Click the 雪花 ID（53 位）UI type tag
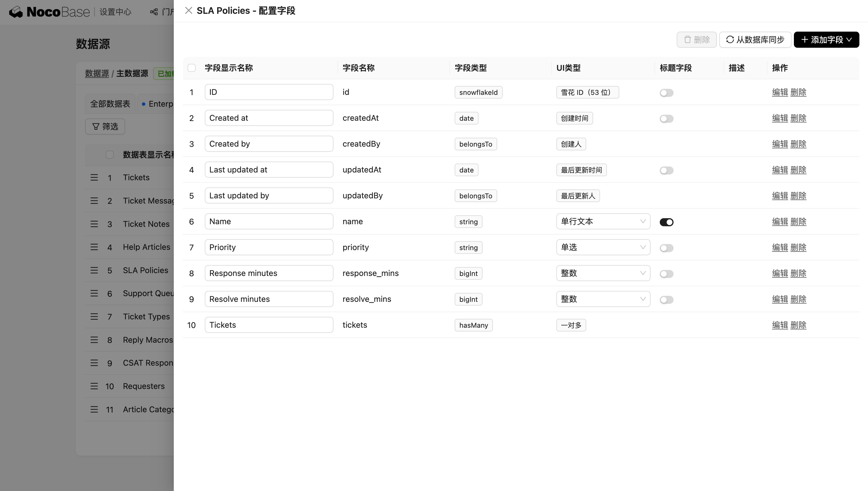This screenshot has height=491, width=868. [x=587, y=92]
